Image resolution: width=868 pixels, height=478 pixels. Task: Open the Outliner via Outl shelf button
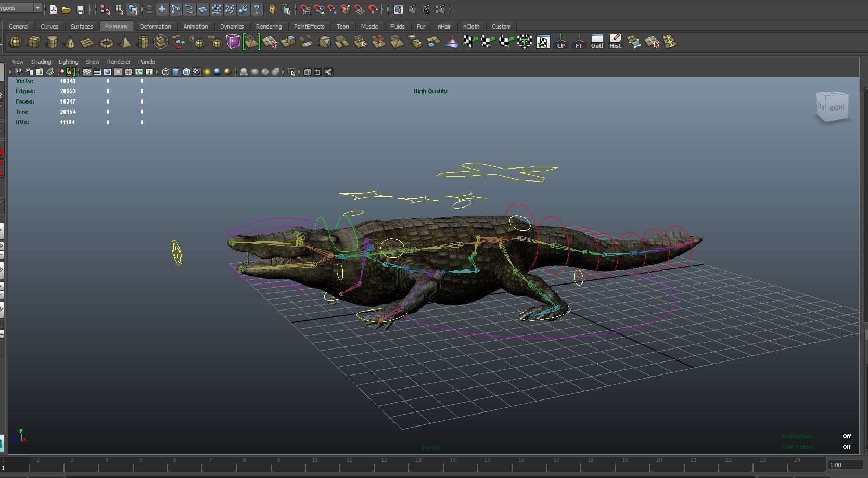click(x=597, y=42)
